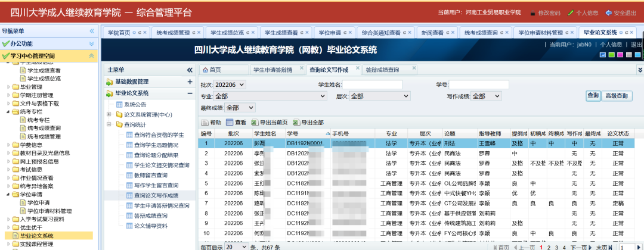Click the 查询 search button
Screen dimensions: 644x250
point(593,95)
